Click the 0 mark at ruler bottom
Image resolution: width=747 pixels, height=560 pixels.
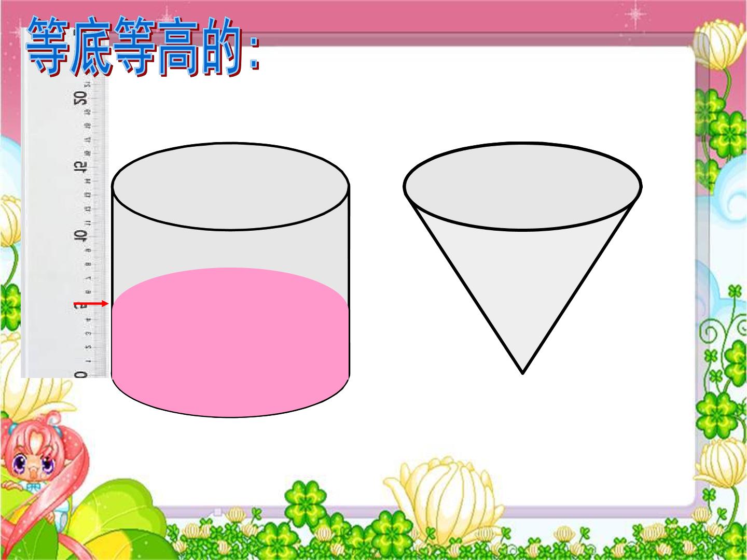click(x=80, y=374)
